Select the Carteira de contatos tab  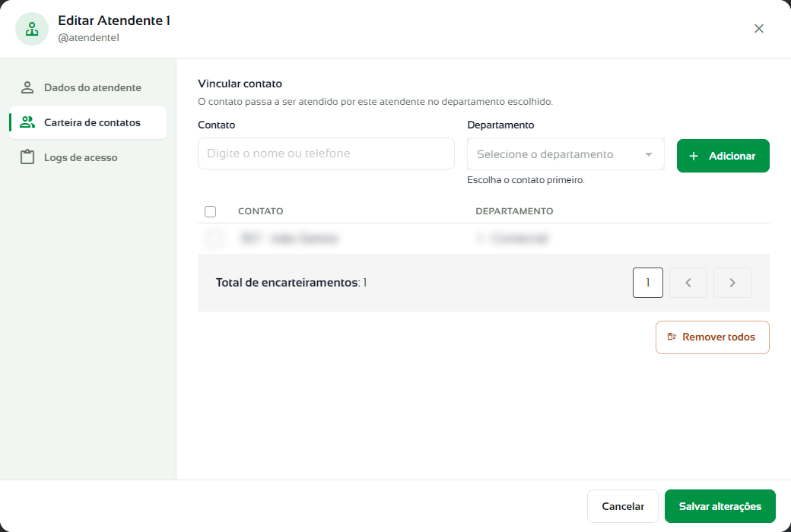[x=87, y=122]
